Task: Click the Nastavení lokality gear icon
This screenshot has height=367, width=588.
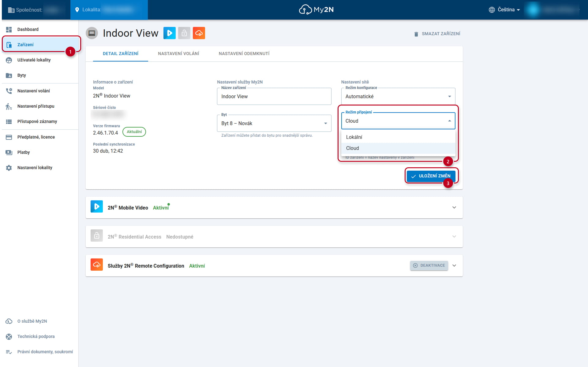Action: (9, 168)
